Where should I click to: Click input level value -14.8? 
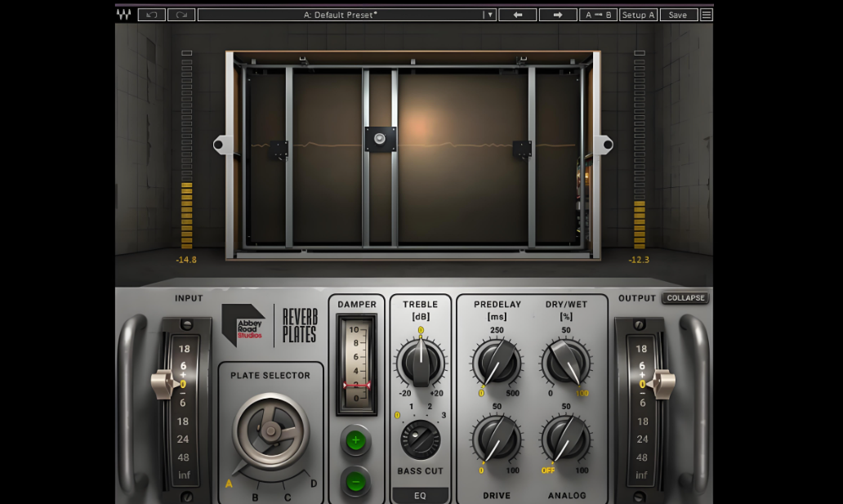point(186,260)
